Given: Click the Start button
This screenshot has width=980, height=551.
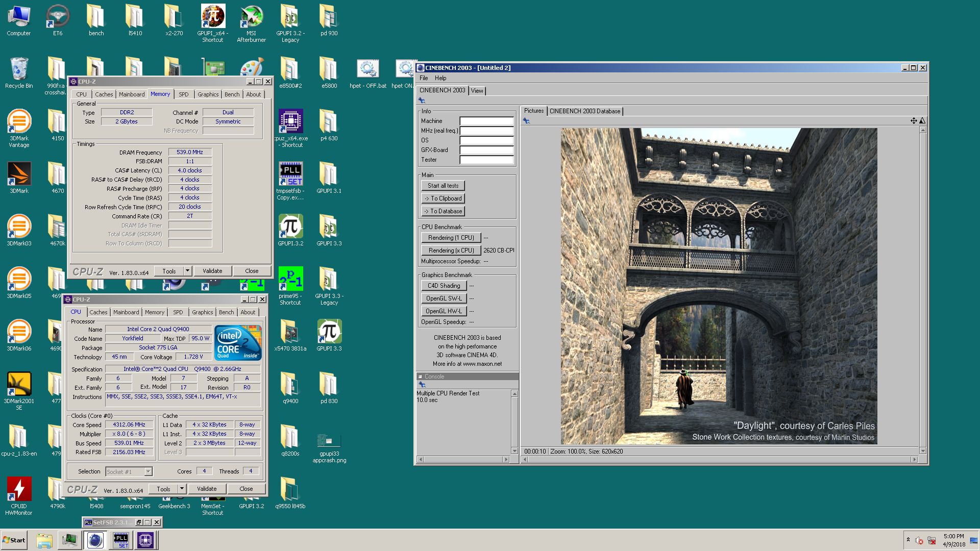Looking at the screenshot, I should tap(14, 540).
